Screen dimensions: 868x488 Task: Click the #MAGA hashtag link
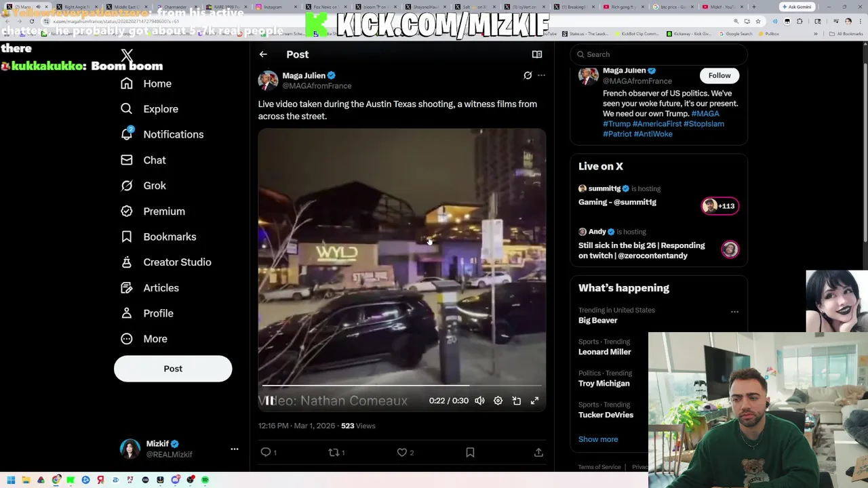coord(705,114)
